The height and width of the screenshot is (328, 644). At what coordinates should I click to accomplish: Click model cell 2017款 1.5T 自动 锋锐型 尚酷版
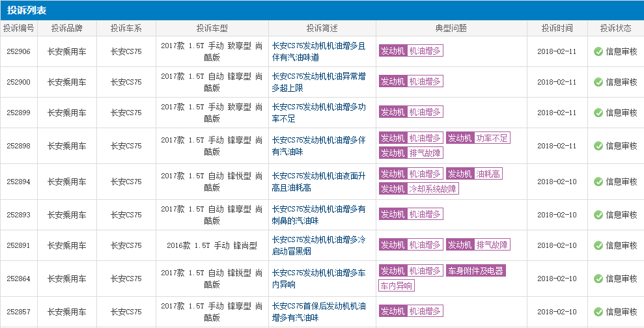212,279
